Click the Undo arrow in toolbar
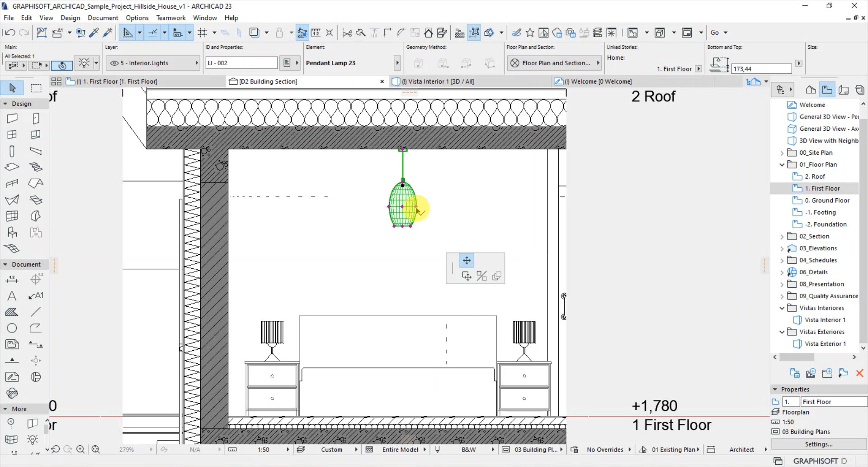Screen dimensions: 868x467 10,33
